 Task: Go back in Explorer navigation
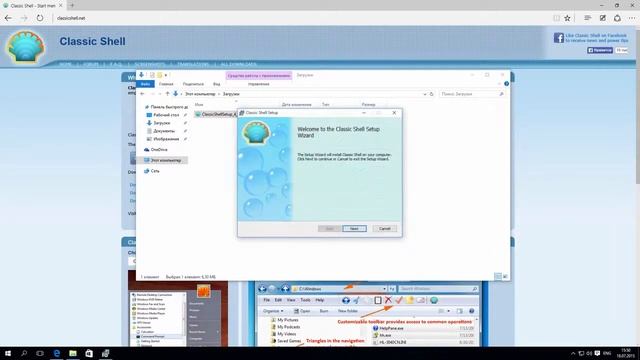142,94
